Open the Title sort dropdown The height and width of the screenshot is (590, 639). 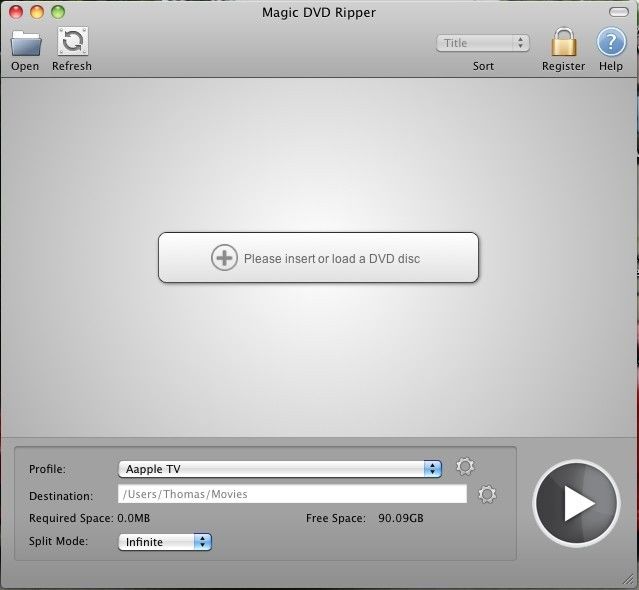pyautogui.click(x=483, y=43)
